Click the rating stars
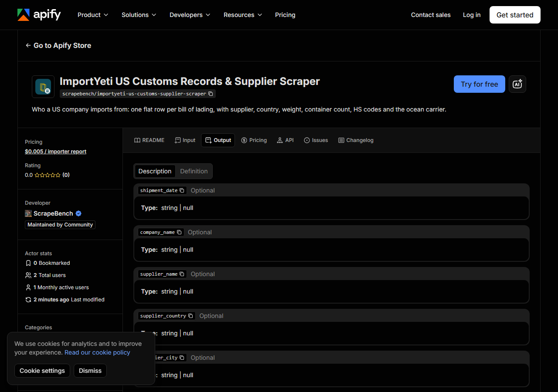The image size is (558, 392). click(x=48, y=175)
